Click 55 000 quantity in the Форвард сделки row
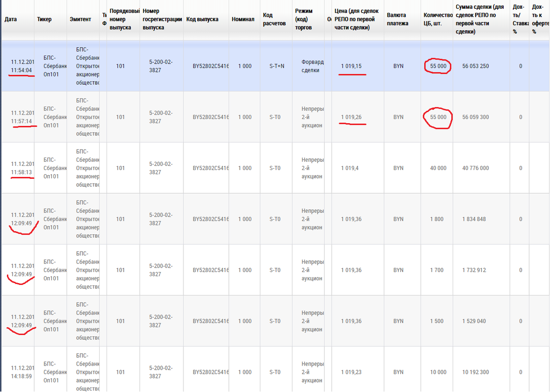 point(438,66)
